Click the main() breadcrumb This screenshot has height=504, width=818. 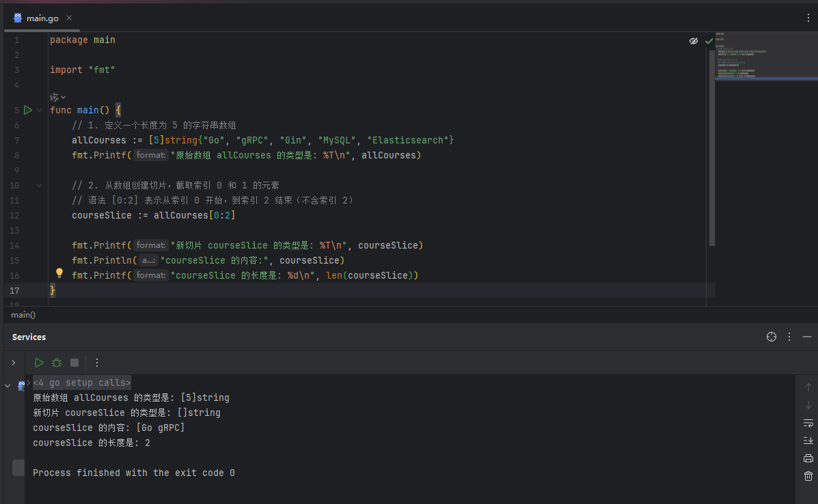pyautogui.click(x=23, y=315)
